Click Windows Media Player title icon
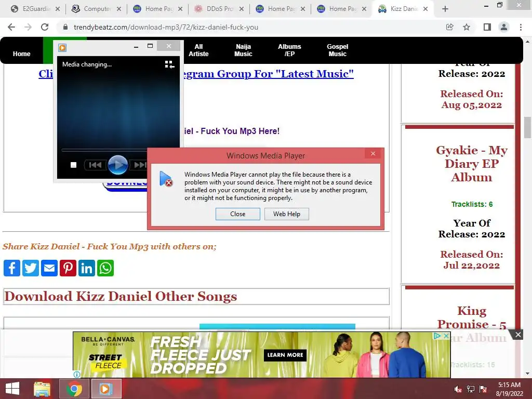532x399 pixels. pyautogui.click(x=62, y=47)
